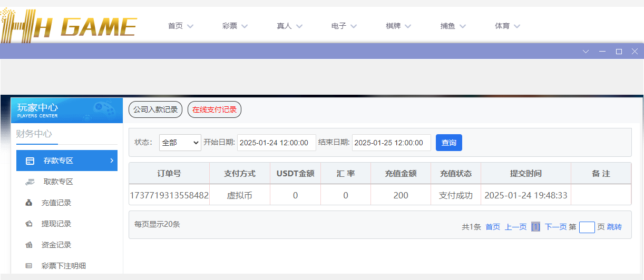This screenshot has width=644, height=280.
Task: Open the 首页 home menu item
Action: 181,26
